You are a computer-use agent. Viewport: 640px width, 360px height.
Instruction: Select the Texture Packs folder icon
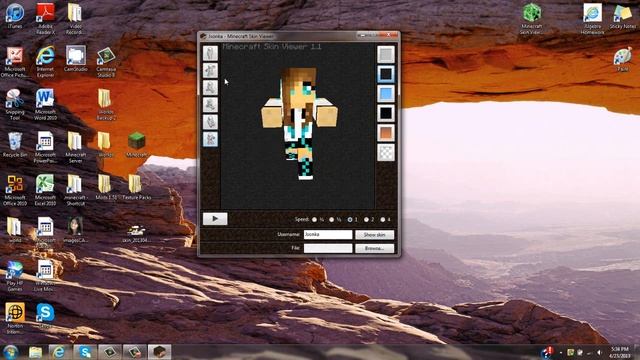tap(137, 187)
